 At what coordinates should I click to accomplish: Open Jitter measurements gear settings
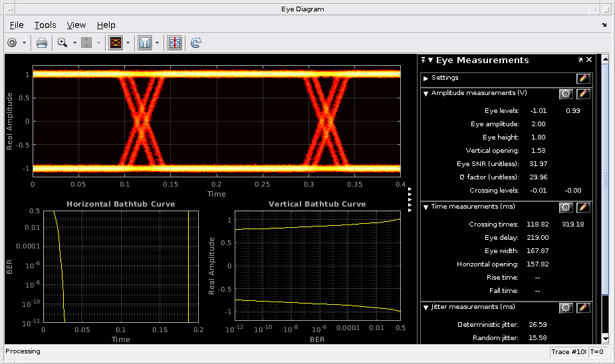(x=566, y=308)
